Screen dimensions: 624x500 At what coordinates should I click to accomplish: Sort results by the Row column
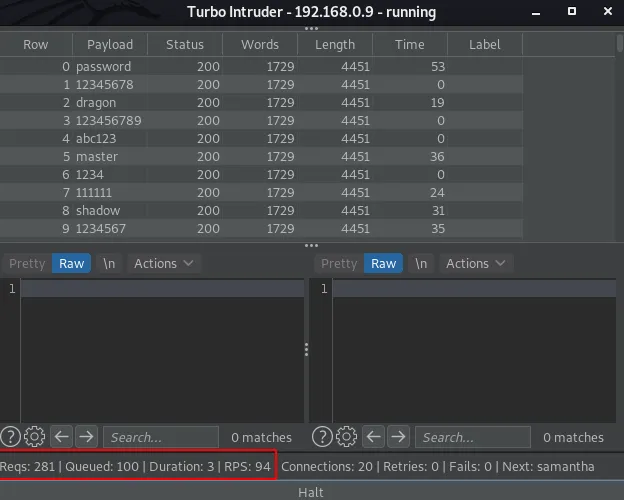click(x=36, y=45)
